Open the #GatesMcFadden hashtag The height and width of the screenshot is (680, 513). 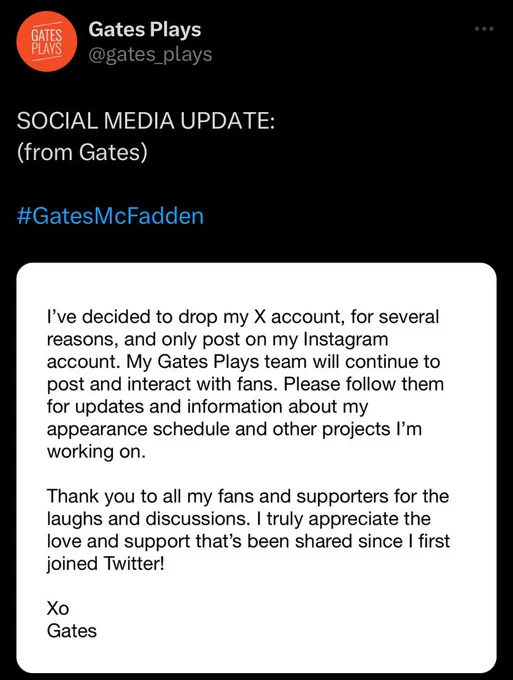point(110,216)
